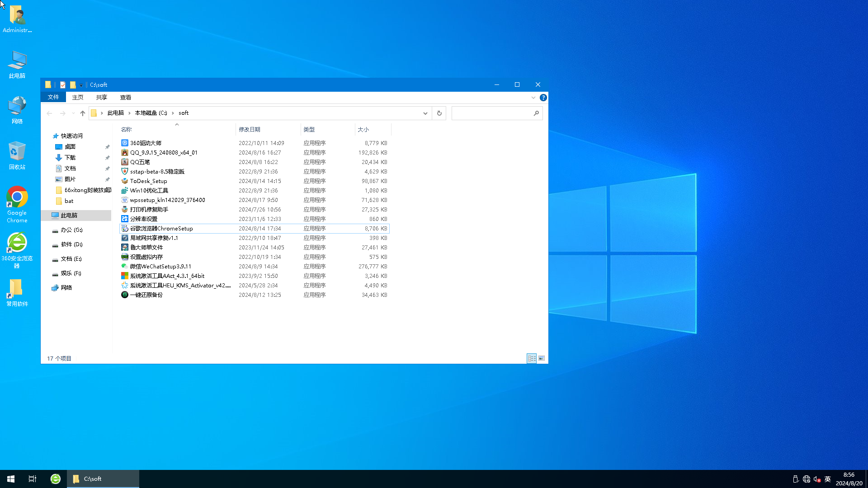Select the ToDesk_Setup file icon
The height and width of the screenshot is (488, 868).
point(125,181)
